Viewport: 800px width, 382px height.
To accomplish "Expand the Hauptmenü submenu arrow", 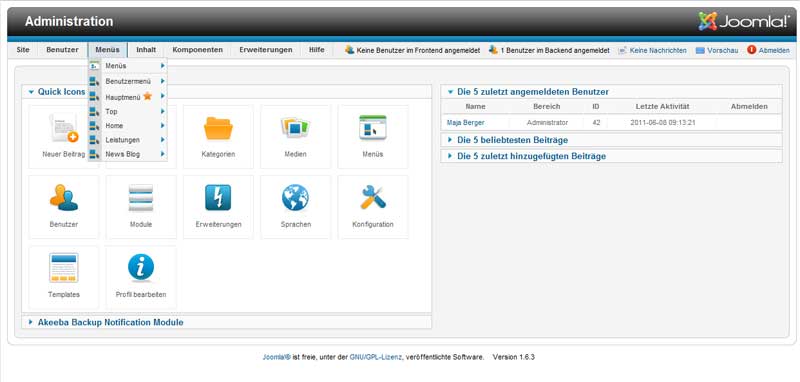I will pyautogui.click(x=162, y=96).
